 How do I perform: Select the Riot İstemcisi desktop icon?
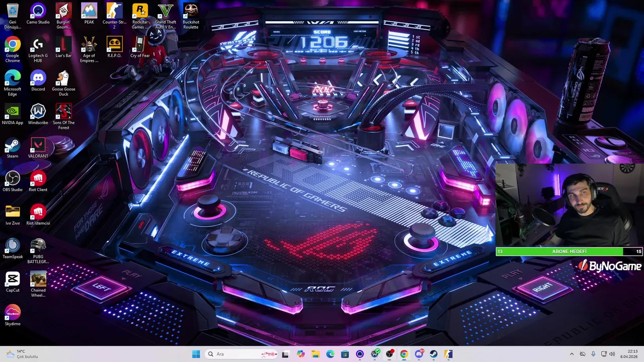(x=38, y=215)
